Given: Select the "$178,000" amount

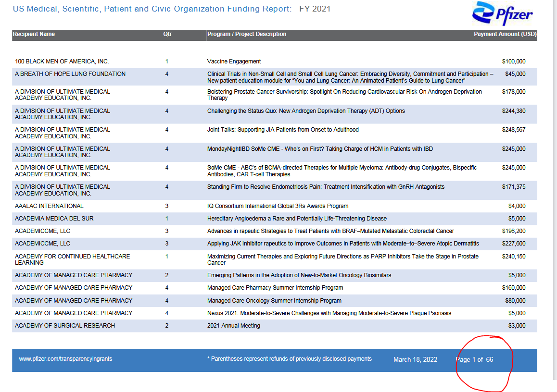Looking at the screenshot, I should (514, 92).
